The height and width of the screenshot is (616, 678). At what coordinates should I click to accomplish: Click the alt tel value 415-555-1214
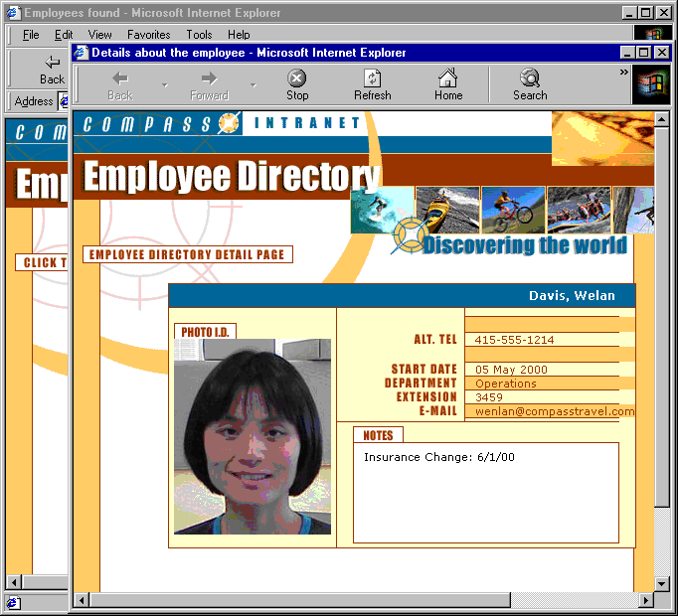pos(514,340)
